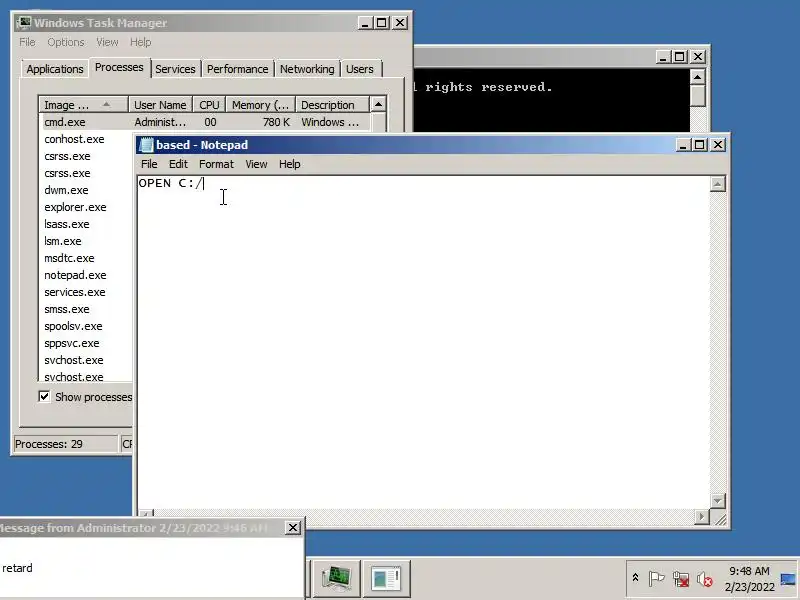This screenshot has width=800, height=600.
Task: Sort by Memory column header
Action: [260, 105]
